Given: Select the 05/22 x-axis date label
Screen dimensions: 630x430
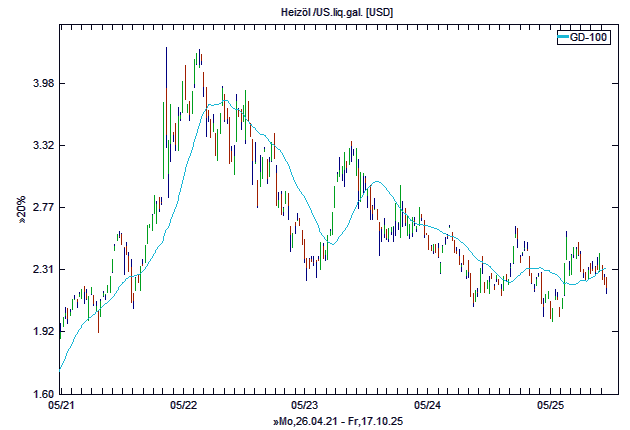Looking at the screenshot, I should click(x=183, y=406).
